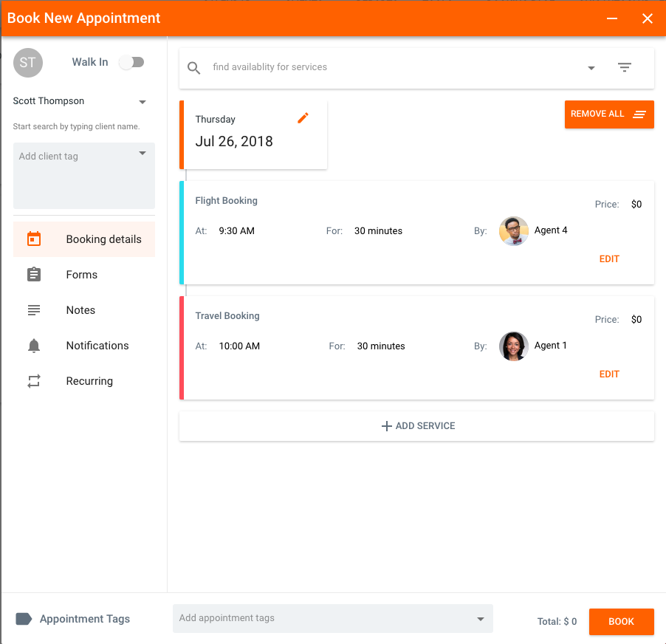Click the Flight Booking $0 price
Image resolution: width=666 pixels, height=644 pixels.
tap(636, 205)
